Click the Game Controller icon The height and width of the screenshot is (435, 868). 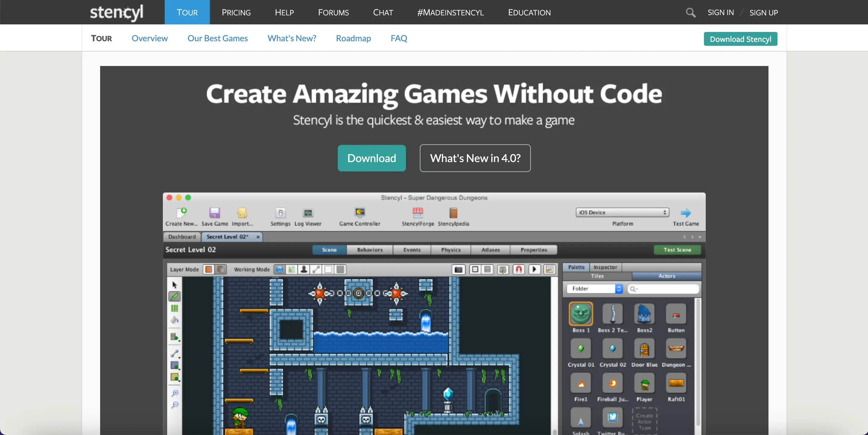(x=360, y=212)
